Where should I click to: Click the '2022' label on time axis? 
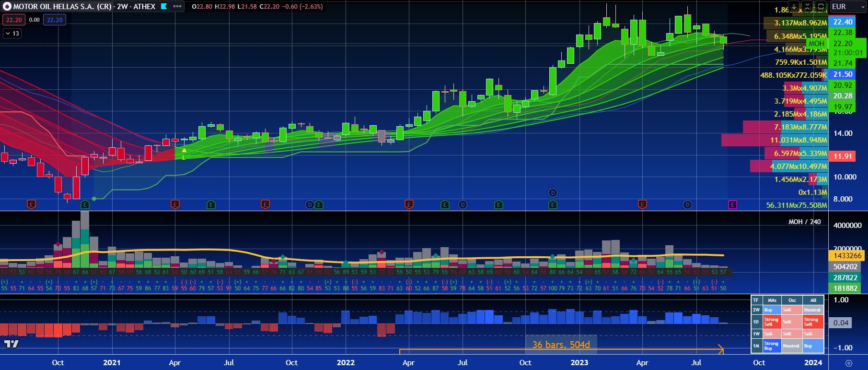click(x=346, y=362)
